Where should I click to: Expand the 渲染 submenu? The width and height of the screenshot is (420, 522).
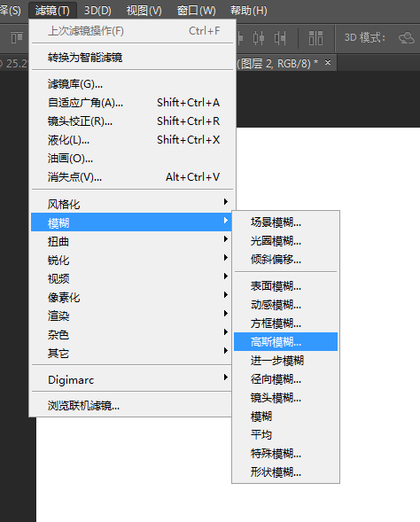132,316
